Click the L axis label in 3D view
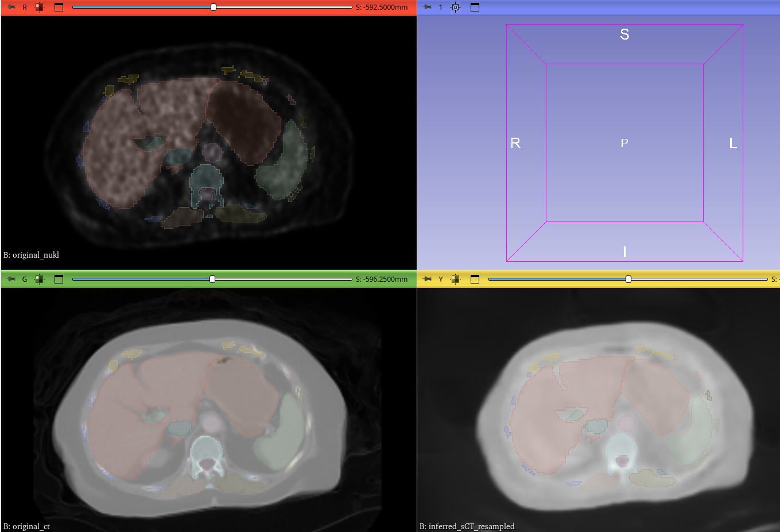 click(733, 143)
